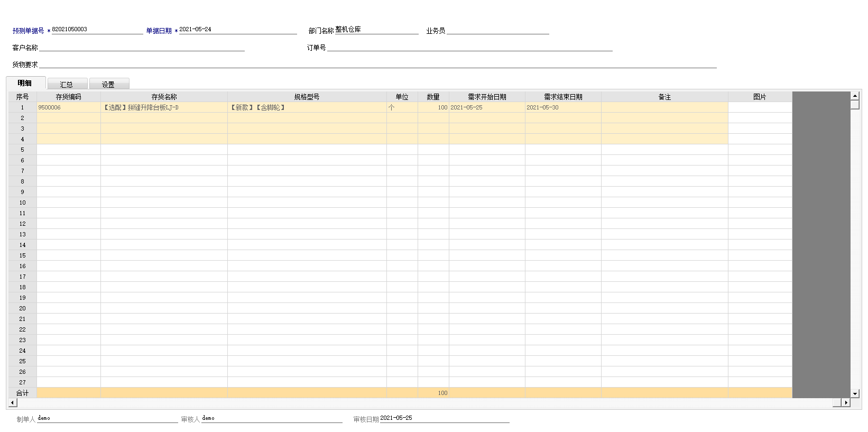The image size is (868, 432).
Task: Select the 需求开始日期 column header
Action: tap(487, 97)
